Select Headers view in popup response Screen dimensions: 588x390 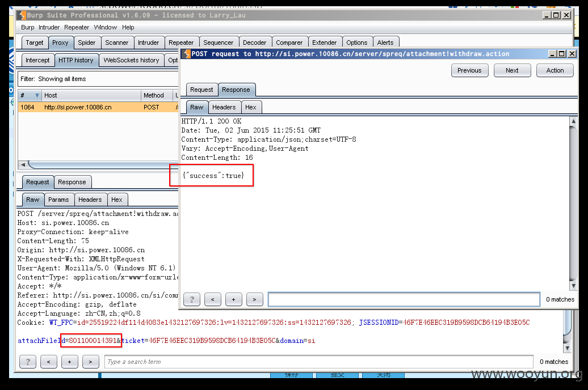224,108
